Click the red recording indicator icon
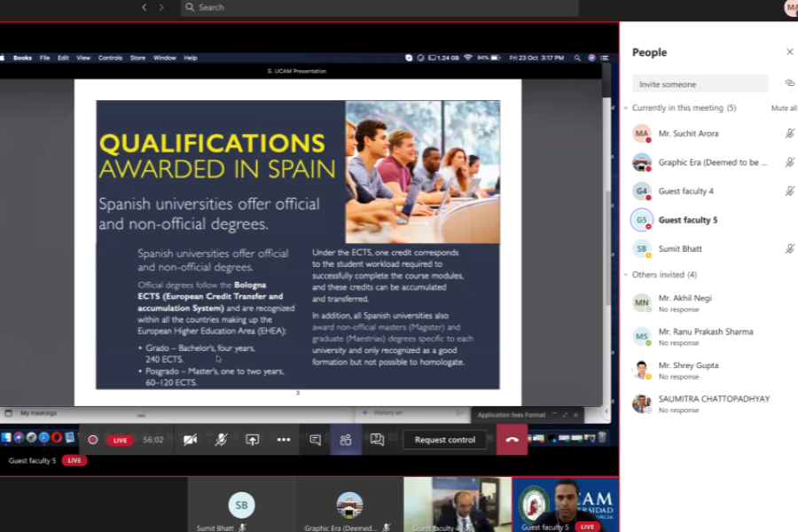The image size is (798, 532). [x=92, y=440]
